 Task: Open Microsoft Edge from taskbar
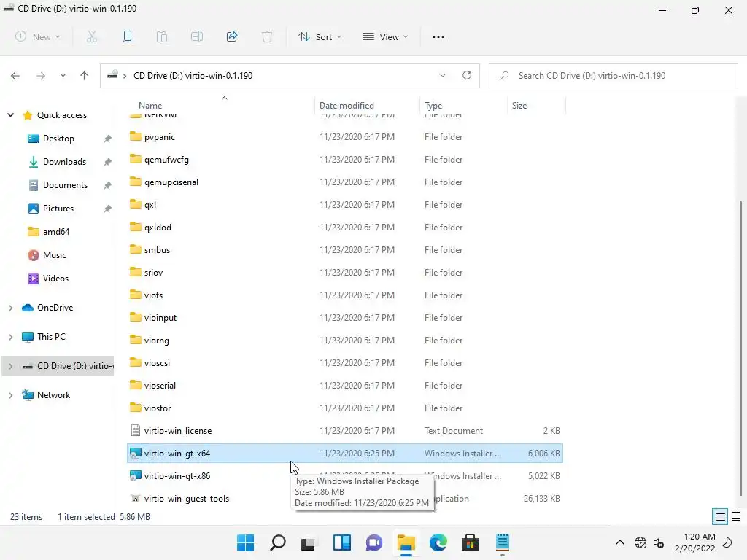pyautogui.click(x=438, y=542)
